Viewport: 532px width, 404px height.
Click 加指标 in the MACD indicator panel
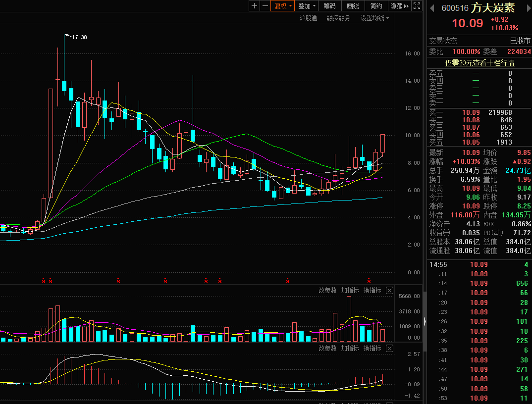(x=350, y=349)
